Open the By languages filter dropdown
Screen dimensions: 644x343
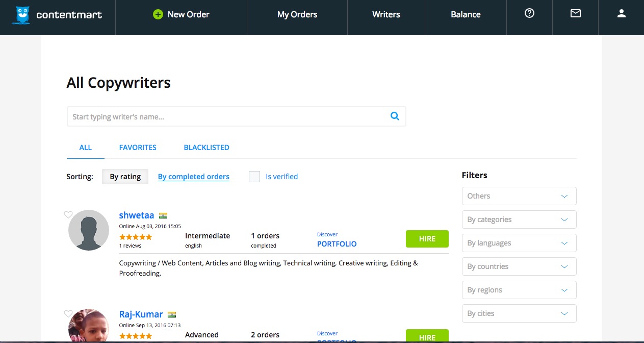(x=519, y=243)
